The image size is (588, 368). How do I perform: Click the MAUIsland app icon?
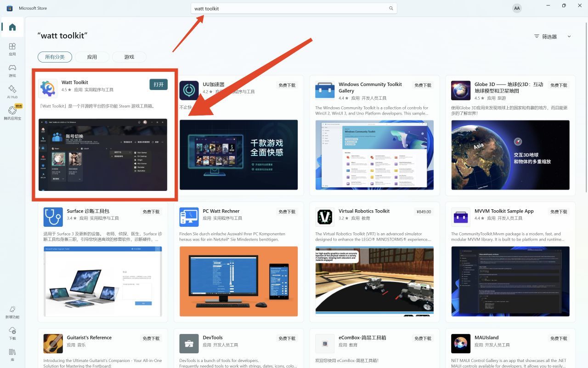[x=461, y=344]
